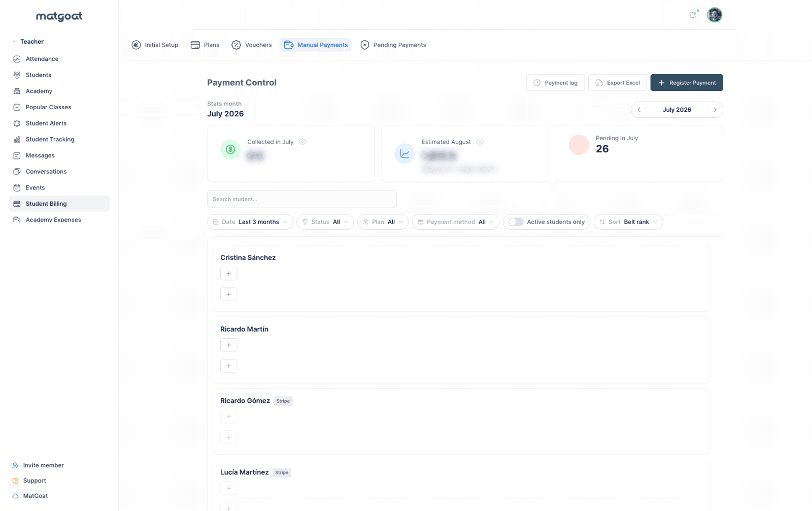Go back using Teacher arrow icon

tap(14, 42)
